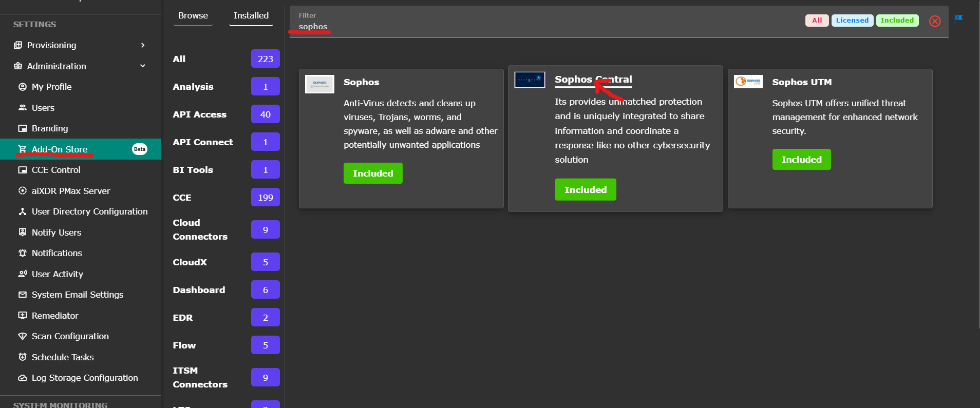This screenshot has width=980, height=408.
Task: Open the Sophos Central title link
Action: [x=593, y=80]
